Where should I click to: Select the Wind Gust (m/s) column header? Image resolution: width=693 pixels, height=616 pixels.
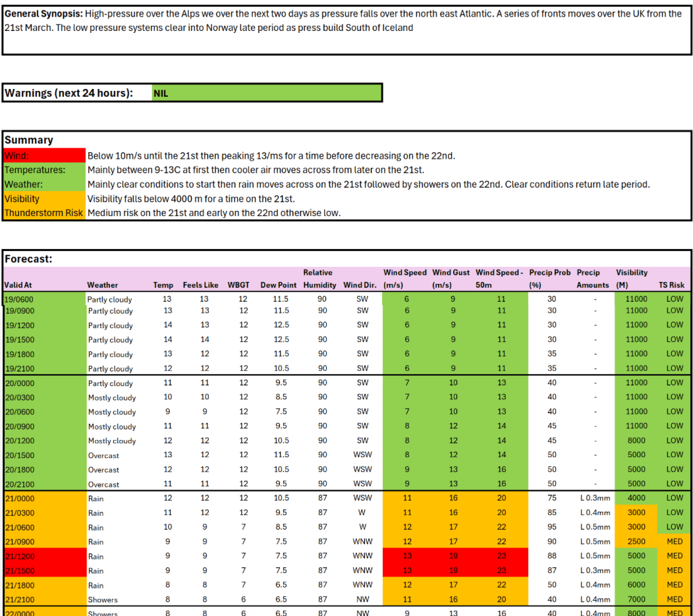pos(451,279)
